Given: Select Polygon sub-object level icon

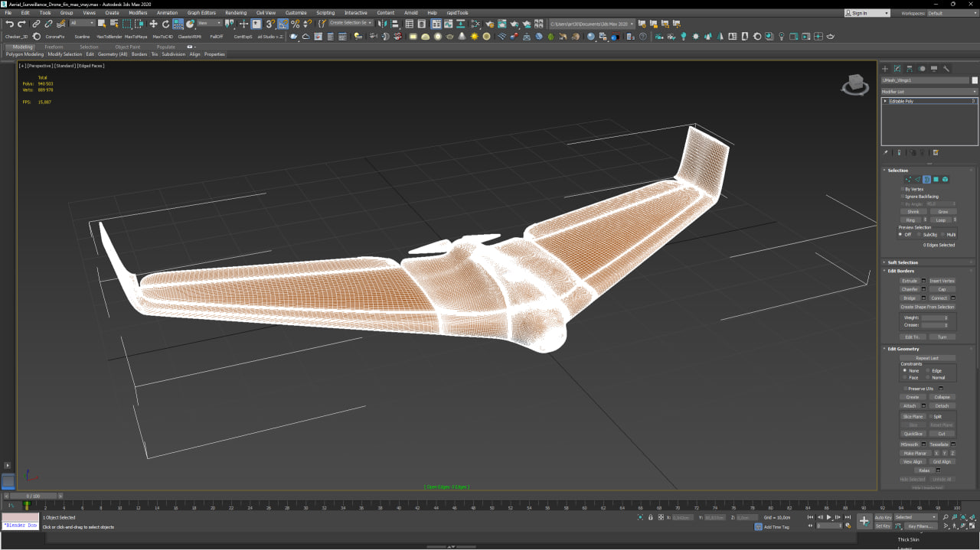Looking at the screenshot, I should [936, 179].
